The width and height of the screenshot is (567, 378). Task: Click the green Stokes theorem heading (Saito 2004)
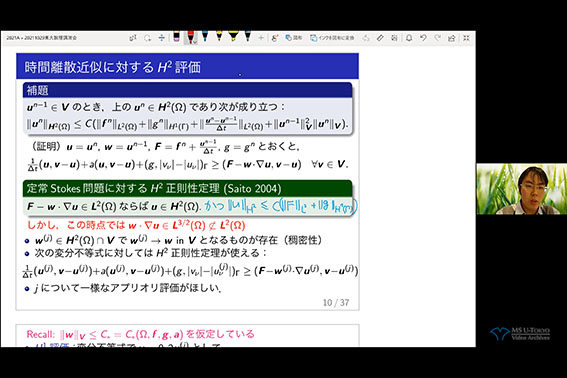point(187,188)
